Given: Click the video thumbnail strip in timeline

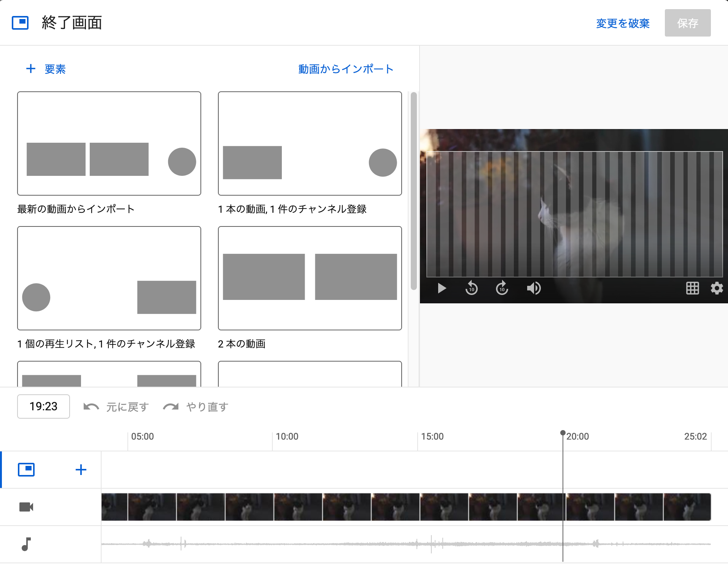Looking at the screenshot, I should click(406, 507).
